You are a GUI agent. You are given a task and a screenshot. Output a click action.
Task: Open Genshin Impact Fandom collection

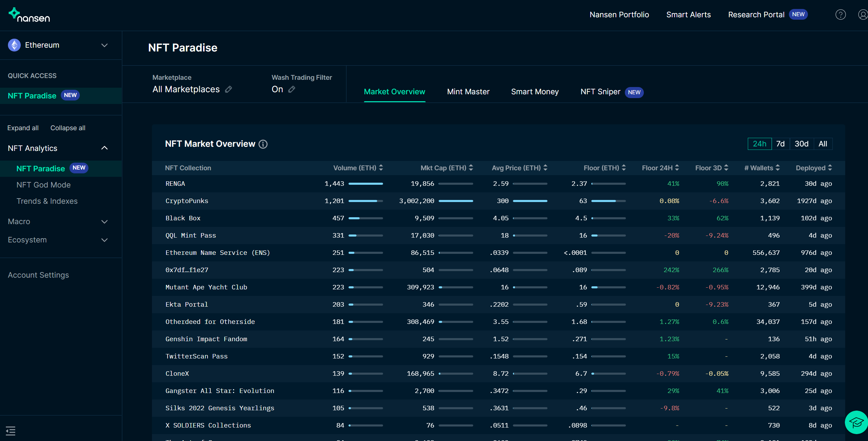click(206, 339)
